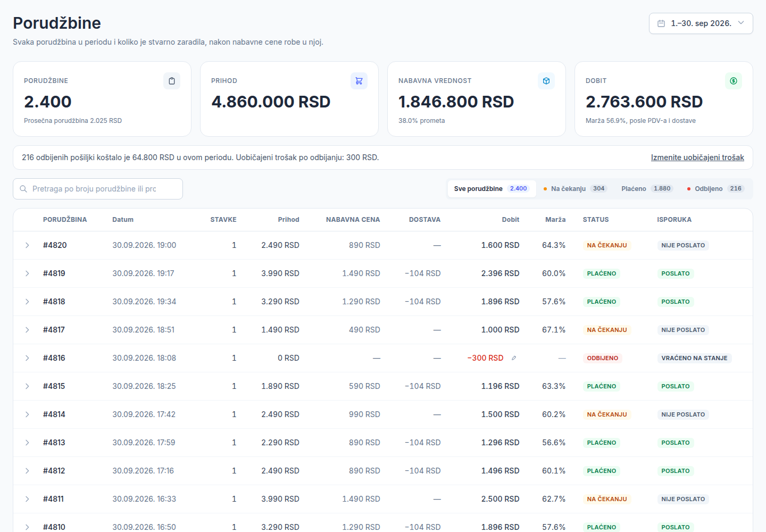Switch to Plaćeno filter tab
The width and height of the screenshot is (766, 532).
(647, 189)
